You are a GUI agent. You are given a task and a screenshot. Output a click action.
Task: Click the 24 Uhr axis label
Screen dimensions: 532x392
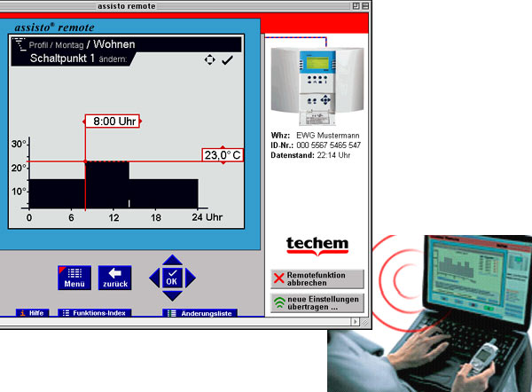point(207,217)
